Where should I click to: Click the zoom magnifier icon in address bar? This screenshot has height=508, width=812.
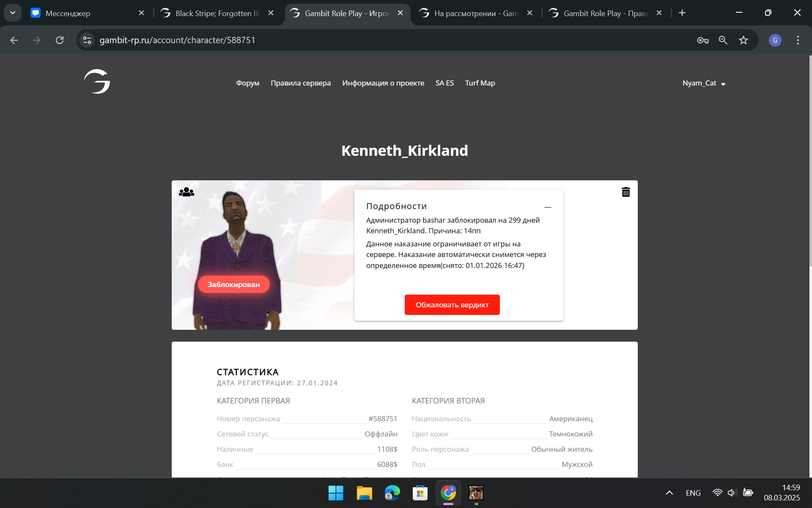(x=723, y=40)
